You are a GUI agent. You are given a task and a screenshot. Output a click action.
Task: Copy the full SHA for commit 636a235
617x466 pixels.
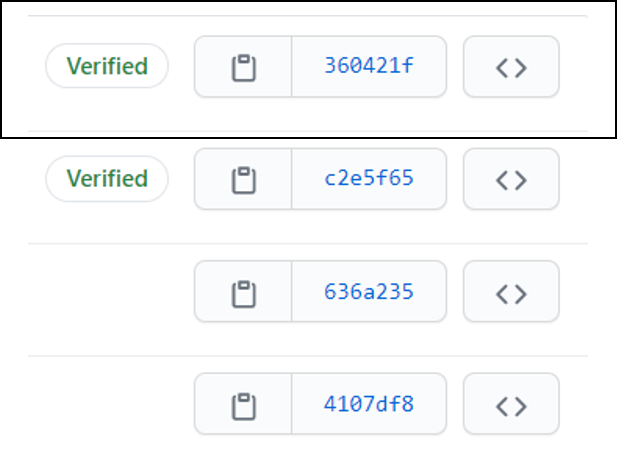(243, 292)
